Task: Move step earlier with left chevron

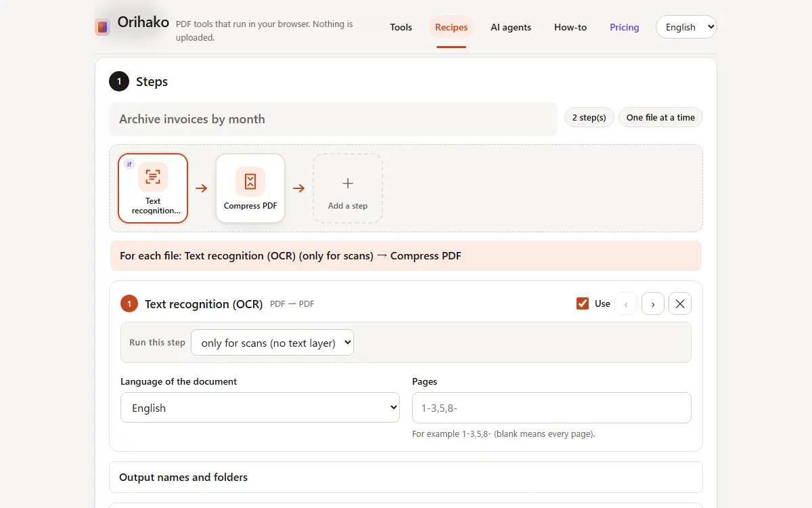Action: point(626,303)
